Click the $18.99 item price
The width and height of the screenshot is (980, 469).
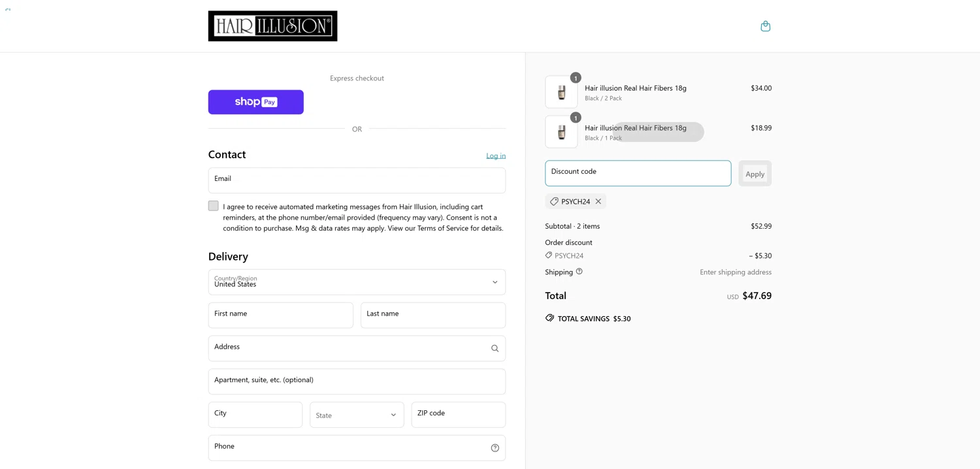click(x=761, y=128)
